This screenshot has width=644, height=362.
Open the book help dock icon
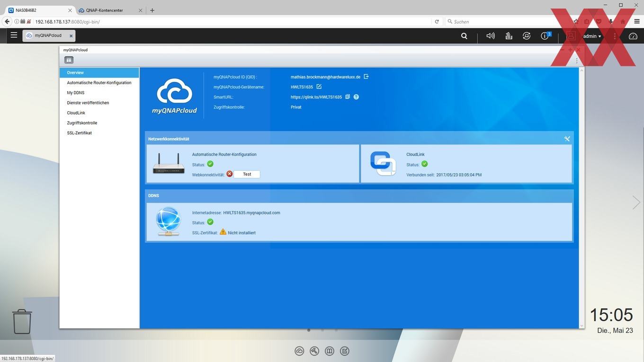pos(330,351)
